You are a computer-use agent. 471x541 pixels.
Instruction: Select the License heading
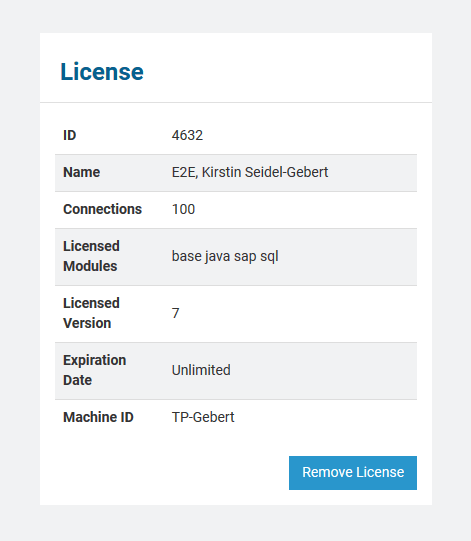(x=102, y=71)
